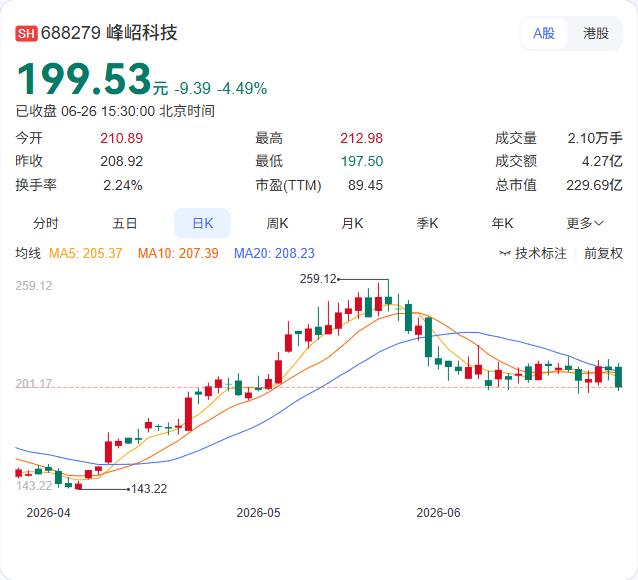Image resolution: width=638 pixels, height=580 pixels.
Task: Click the MA20: 208.23 indicator label
Action: pyautogui.click(x=274, y=253)
